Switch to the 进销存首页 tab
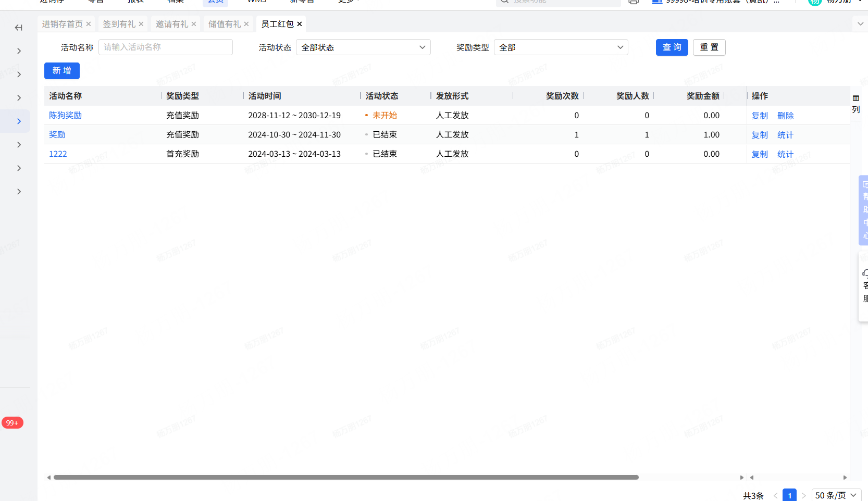 point(63,24)
